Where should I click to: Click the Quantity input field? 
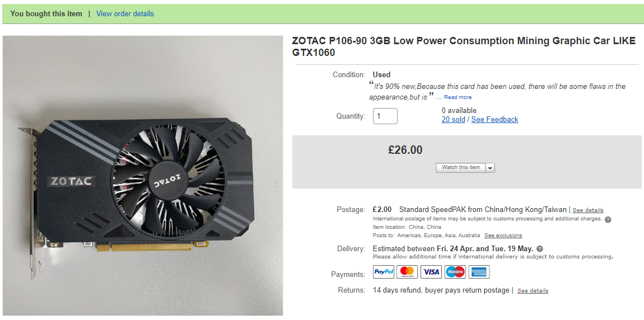click(385, 116)
